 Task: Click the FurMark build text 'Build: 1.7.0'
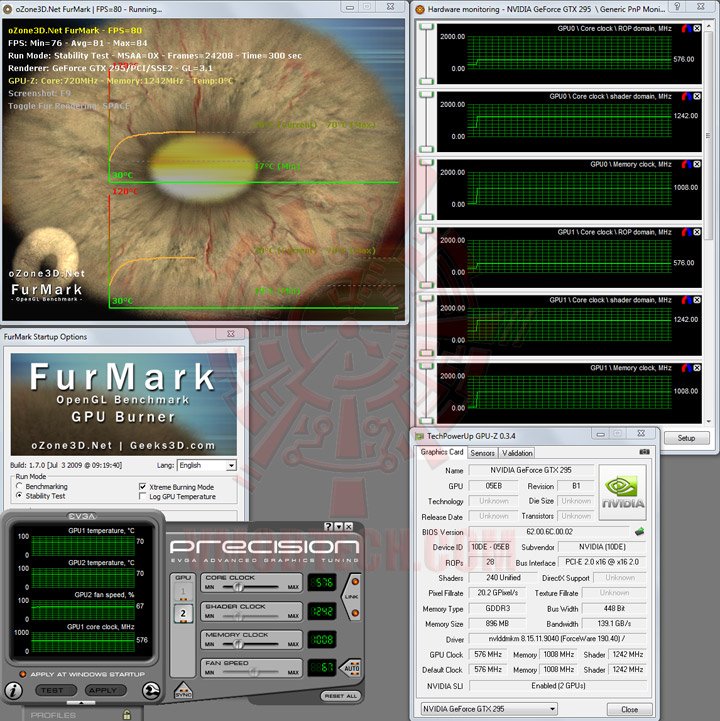pos(66,465)
